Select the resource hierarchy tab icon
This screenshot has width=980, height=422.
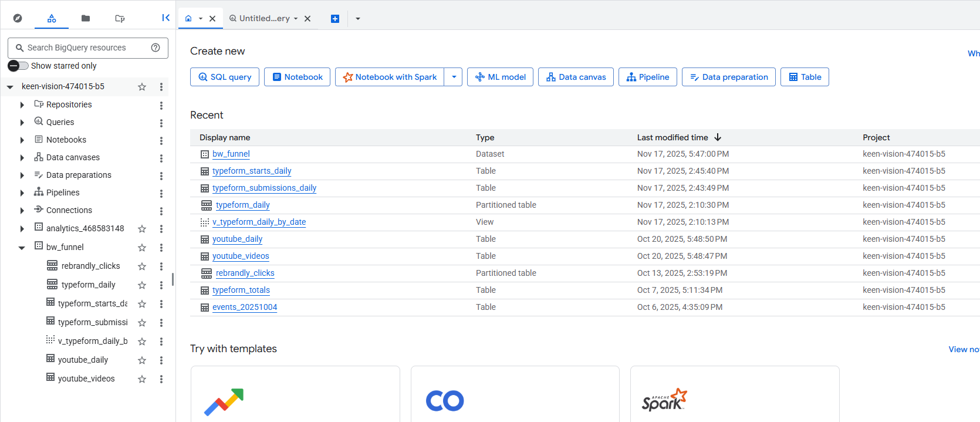click(52, 18)
